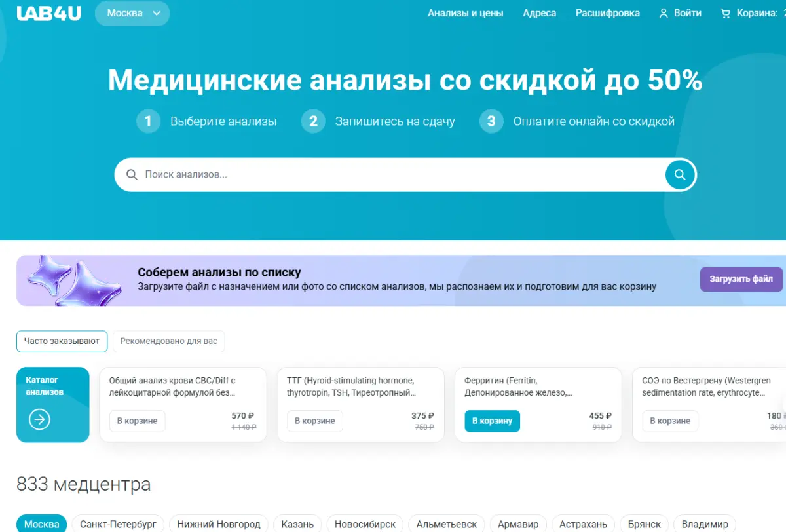This screenshot has width=786, height=532.
Task: Click the 833 медцентра heading
Action: [x=84, y=485]
